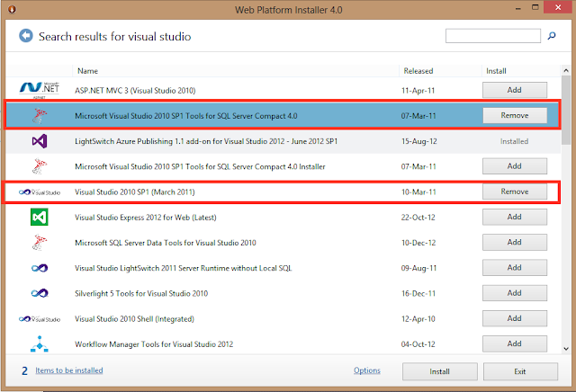
Task: Click the Visual Studio 2010 SP1 logo
Action: point(40,192)
